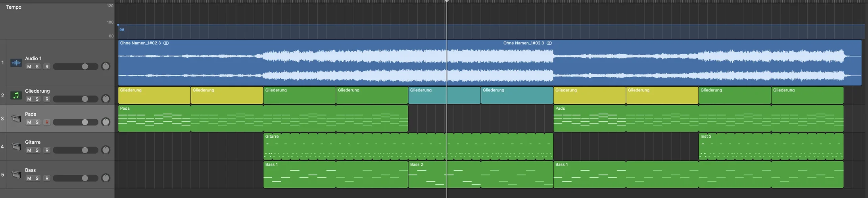Click the Pads track instrument icon
Image resolution: width=868 pixels, height=198 pixels.
16,118
